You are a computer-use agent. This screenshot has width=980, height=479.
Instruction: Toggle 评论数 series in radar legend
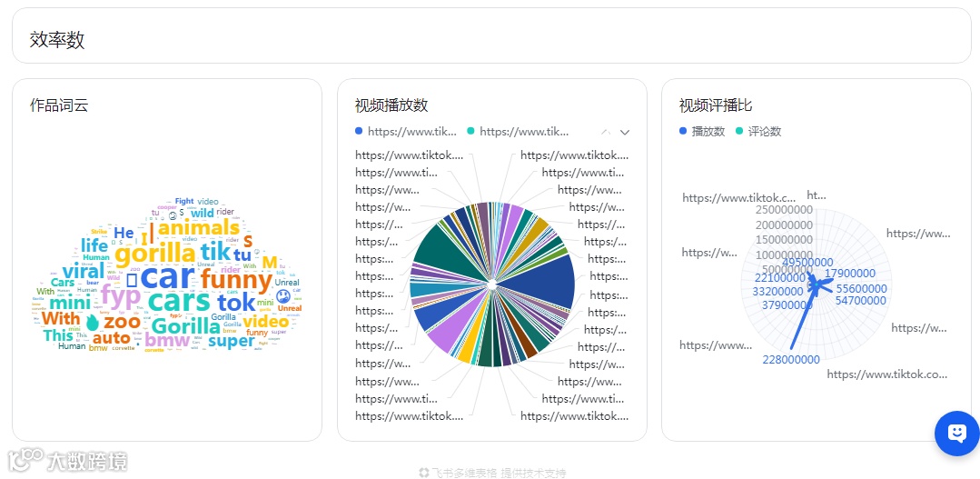[x=758, y=131]
